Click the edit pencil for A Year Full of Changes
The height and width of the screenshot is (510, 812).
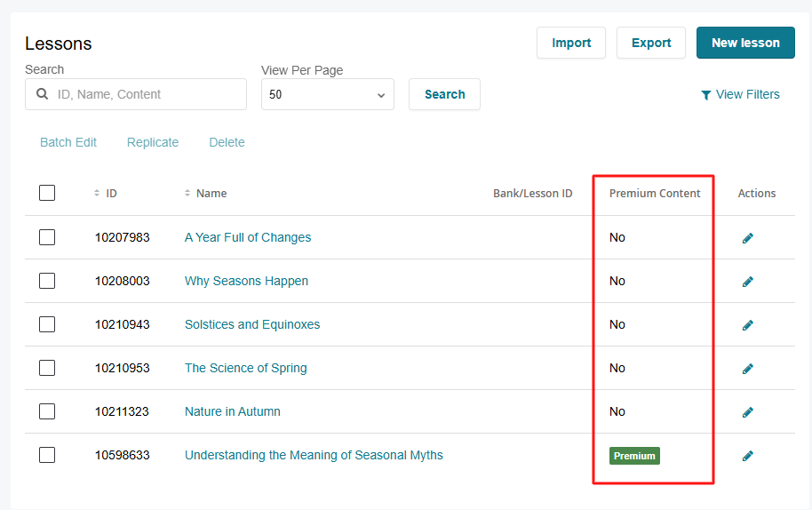tap(748, 238)
